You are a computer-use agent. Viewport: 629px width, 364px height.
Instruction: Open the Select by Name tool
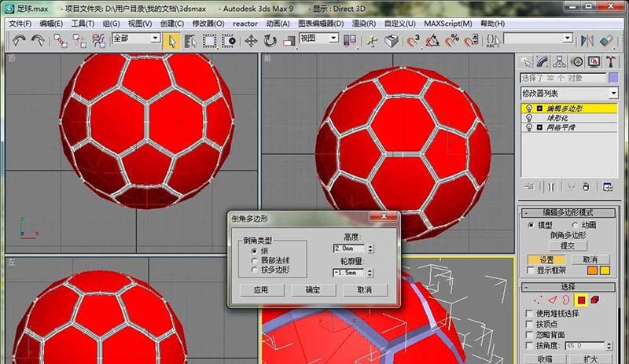(x=190, y=41)
